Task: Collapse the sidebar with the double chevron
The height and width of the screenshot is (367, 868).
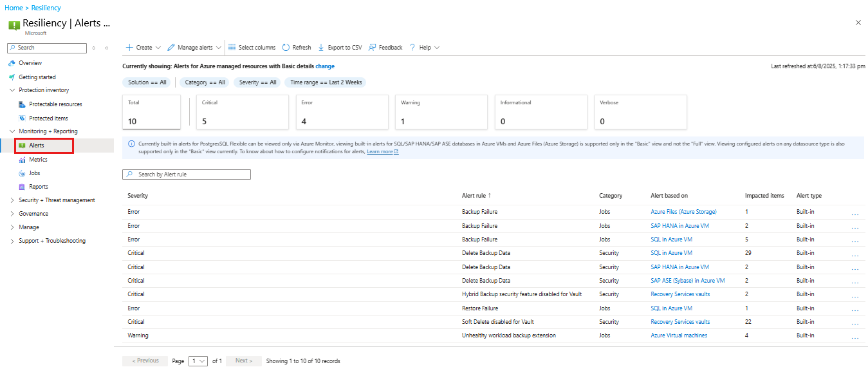Action: (107, 48)
